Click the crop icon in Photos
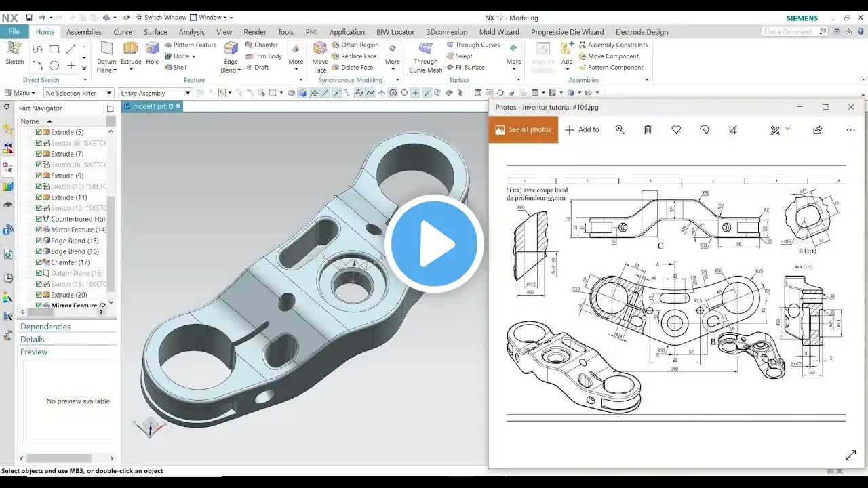The image size is (868, 488). coord(732,129)
